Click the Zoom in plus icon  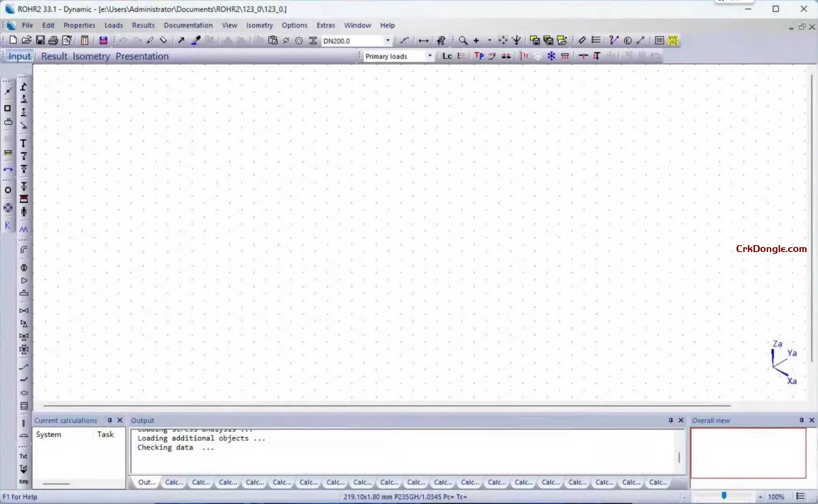476,40
